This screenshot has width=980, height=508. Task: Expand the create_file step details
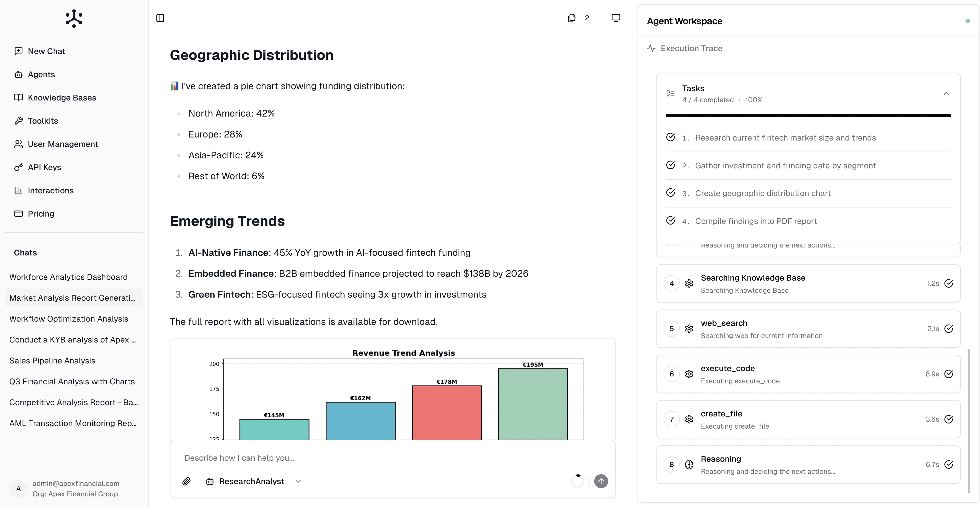click(808, 419)
